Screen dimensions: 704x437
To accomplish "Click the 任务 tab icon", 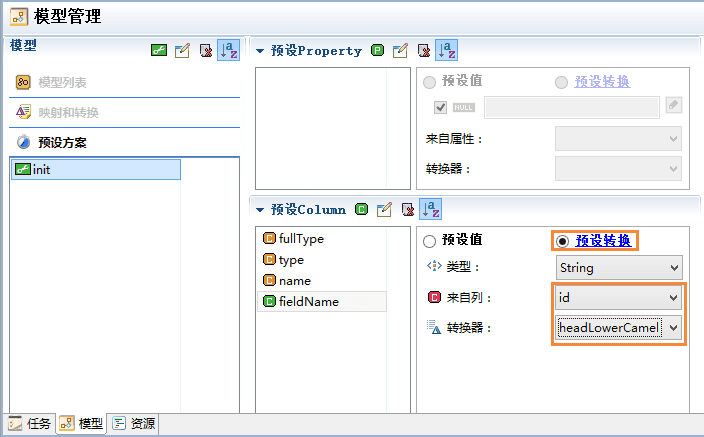I will (15, 424).
